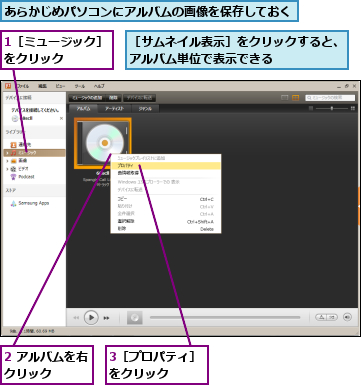Viewport: 361px width, 385px height.
Task: Click the small thumbnails icon left of slider
Action: point(311,108)
